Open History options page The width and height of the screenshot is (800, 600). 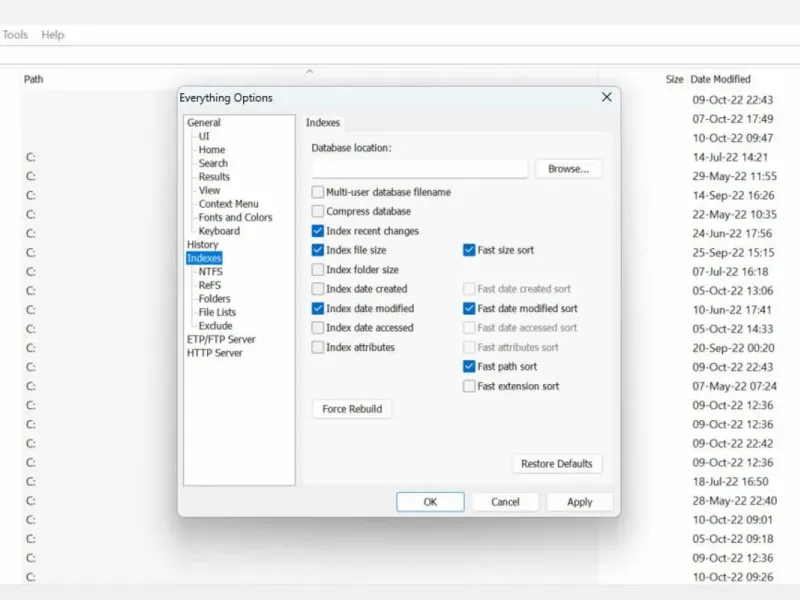203,244
